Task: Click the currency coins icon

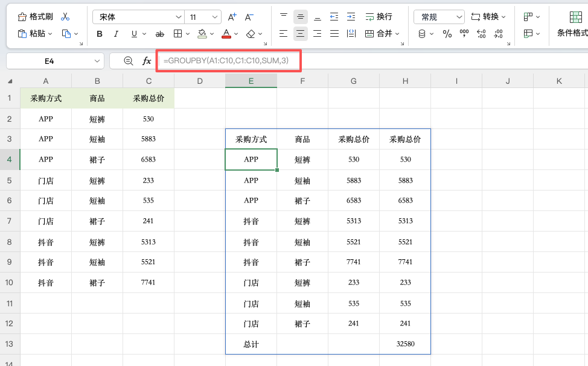Action: tap(422, 34)
